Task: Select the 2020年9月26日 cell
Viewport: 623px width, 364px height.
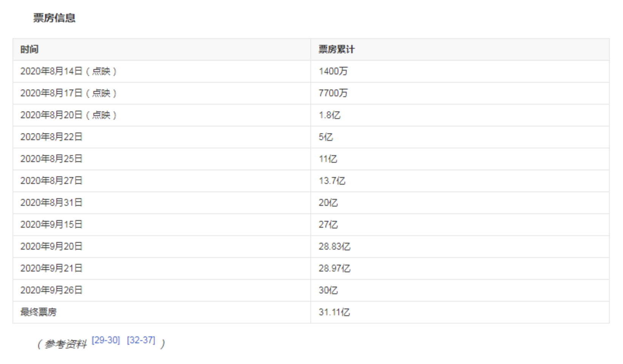Action: (162, 290)
